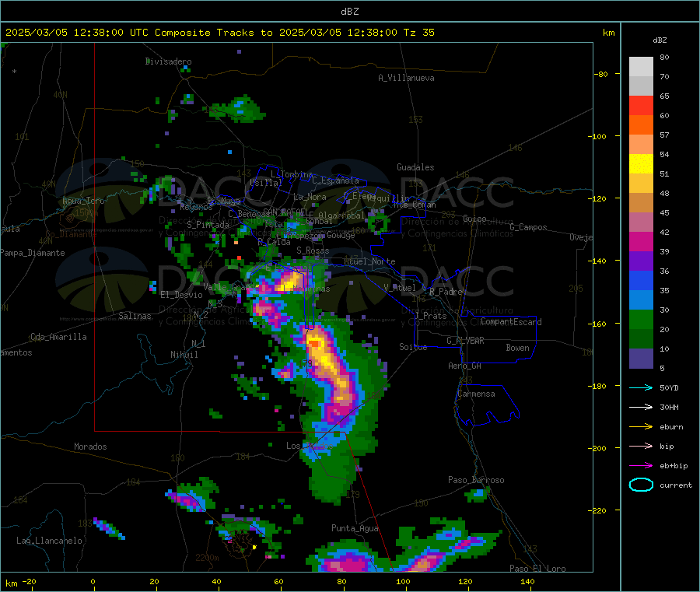The image size is (700, 592).
Task: Click the J_Prats location label
Action: pos(431,315)
